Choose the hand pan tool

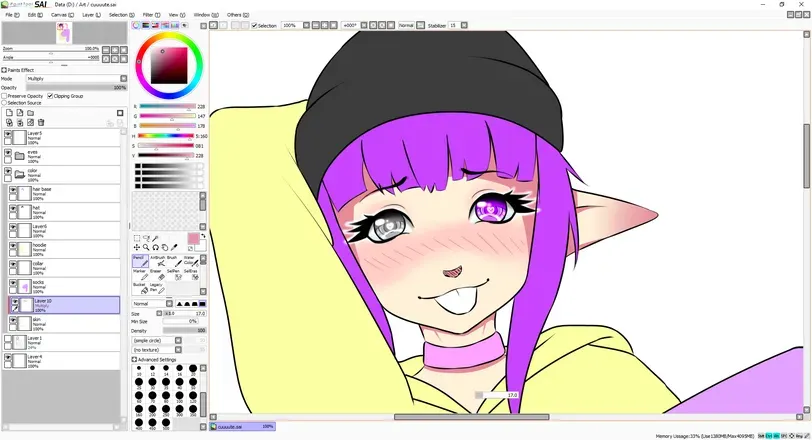[165, 247]
